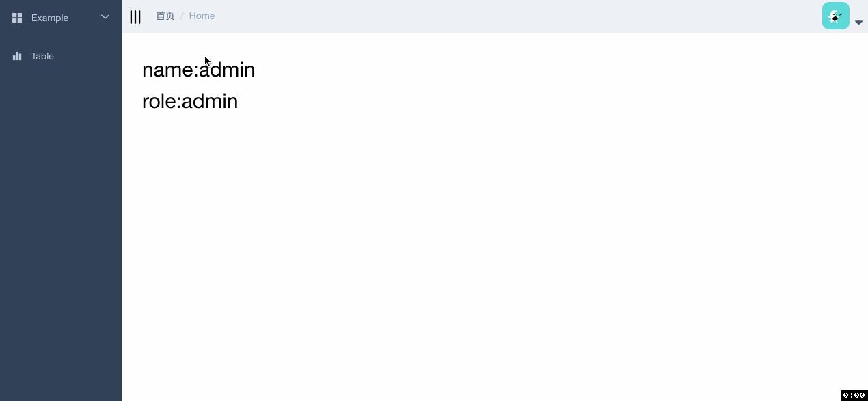Click the Table bar chart icon
The image size is (868, 401).
pos(17,56)
